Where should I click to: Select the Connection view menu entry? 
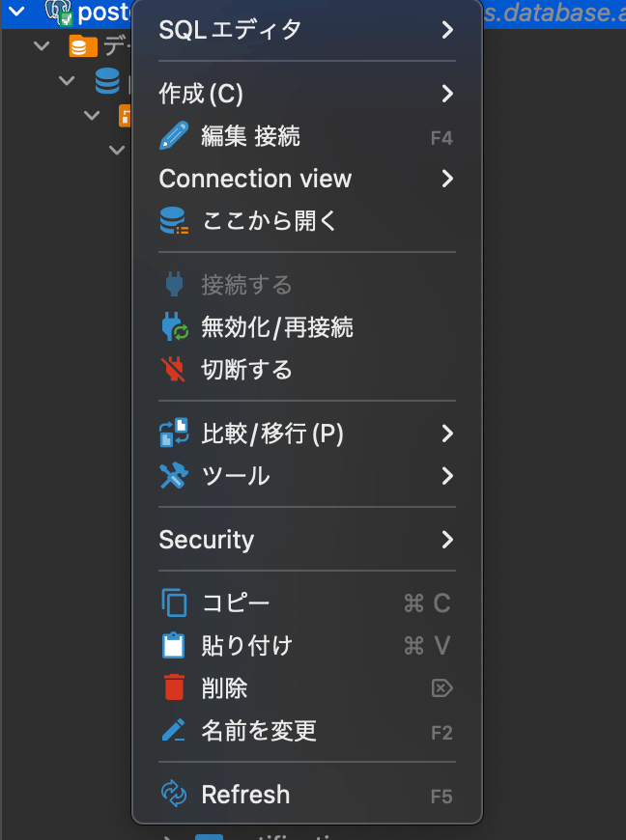coord(307,179)
